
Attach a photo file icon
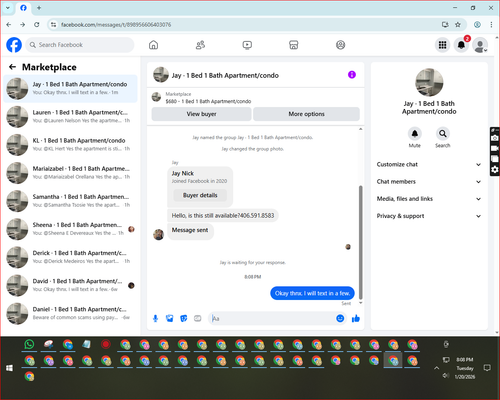point(170,319)
